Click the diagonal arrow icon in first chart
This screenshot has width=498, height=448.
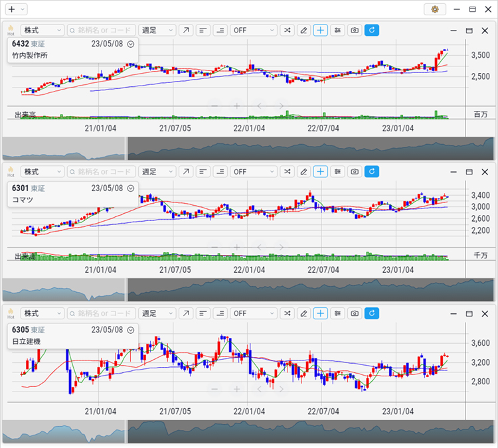point(186,31)
